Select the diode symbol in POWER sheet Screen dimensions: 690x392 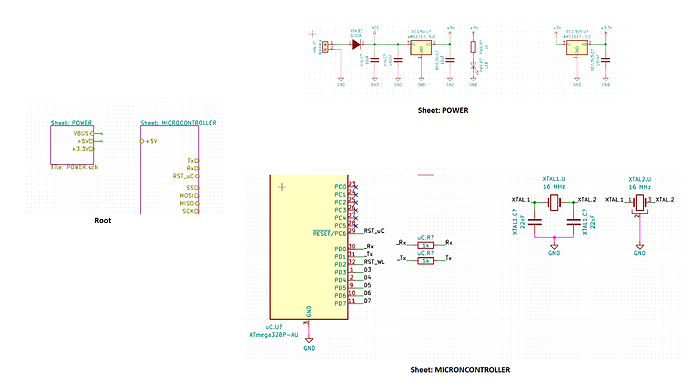(x=356, y=44)
